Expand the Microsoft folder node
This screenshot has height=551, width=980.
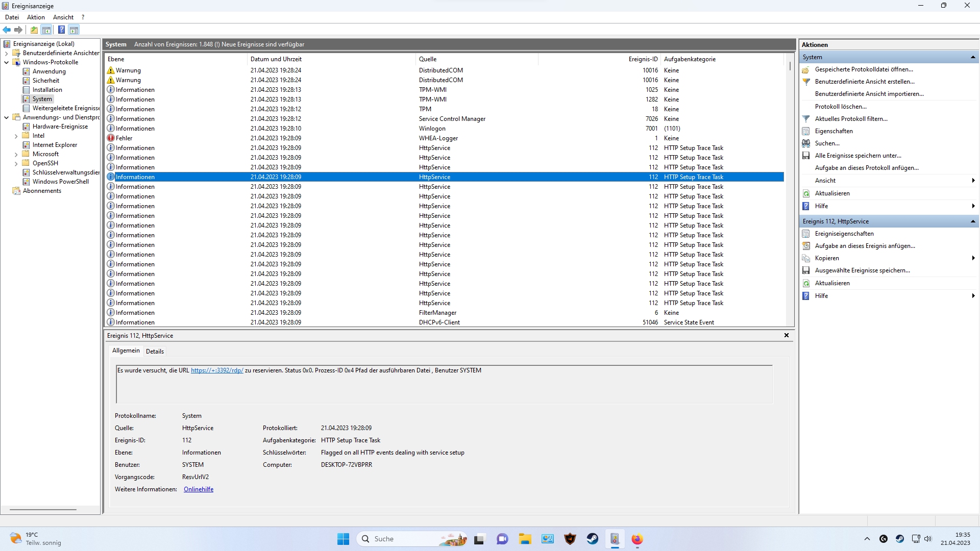pos(16,154)
